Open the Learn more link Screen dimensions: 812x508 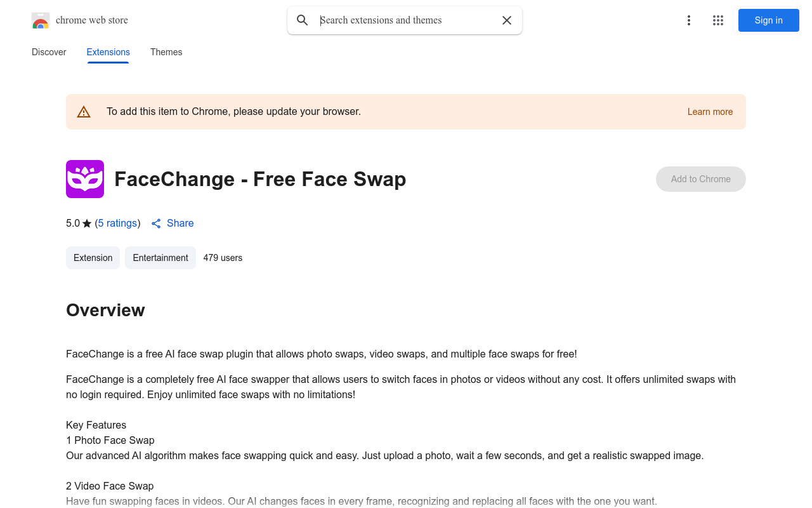[710, 112]
